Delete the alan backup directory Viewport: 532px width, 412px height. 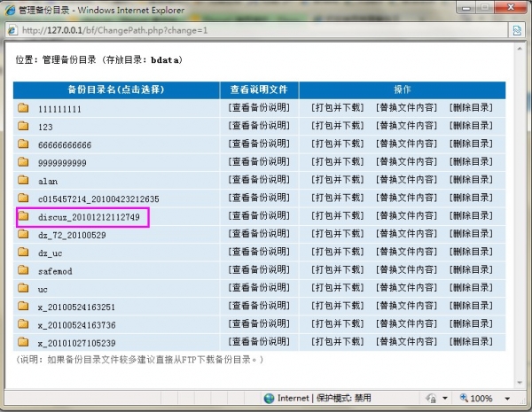pos(471,180)
